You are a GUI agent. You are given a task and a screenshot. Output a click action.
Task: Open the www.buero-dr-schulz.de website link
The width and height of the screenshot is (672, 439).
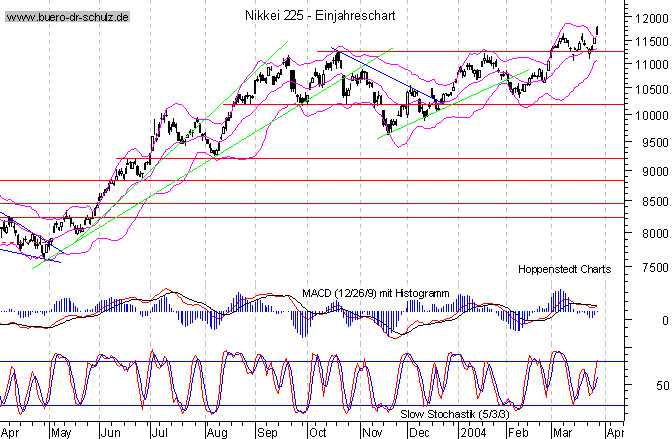tap(67, 19)
